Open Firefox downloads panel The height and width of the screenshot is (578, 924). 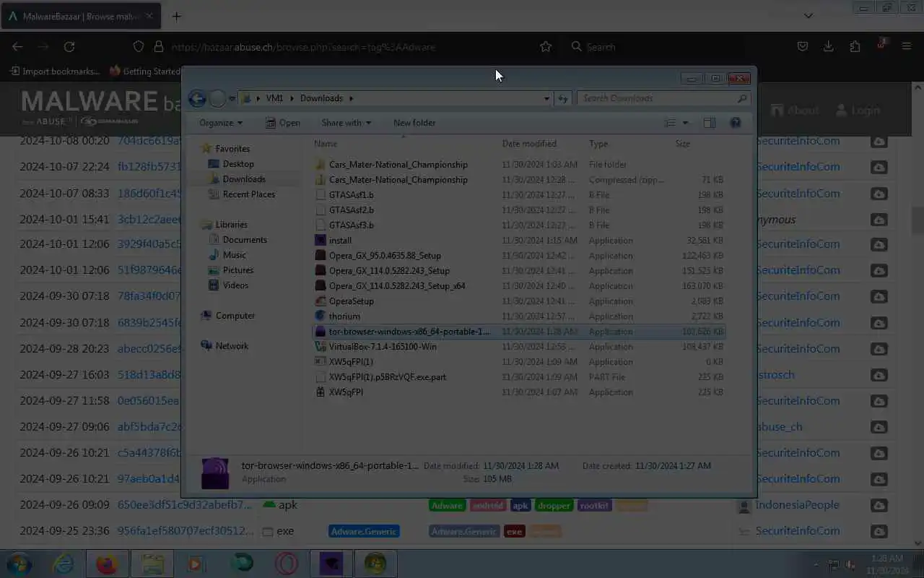[x=829, y=47]
